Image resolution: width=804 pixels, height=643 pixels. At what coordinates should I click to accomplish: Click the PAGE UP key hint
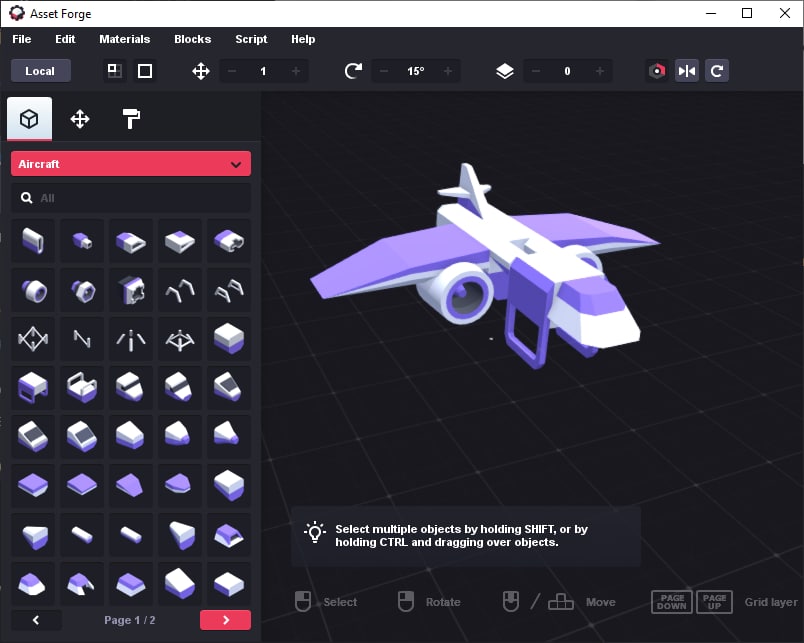pos(714,602)
